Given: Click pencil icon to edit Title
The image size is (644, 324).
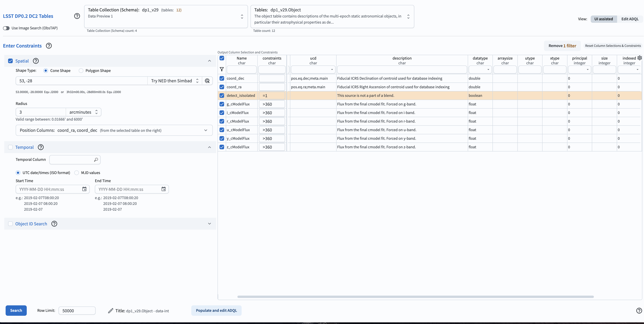Looking at the screenshot, I should pyautogui.click(x=111, y=311).
